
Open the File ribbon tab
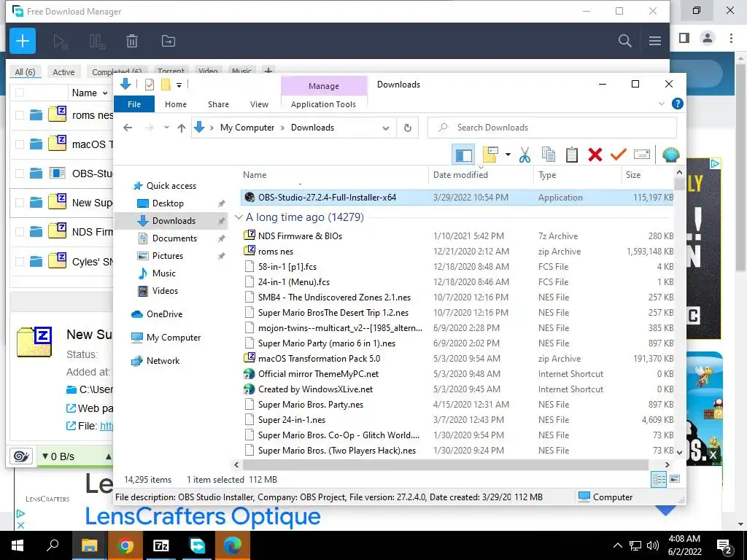pos(134,104)
